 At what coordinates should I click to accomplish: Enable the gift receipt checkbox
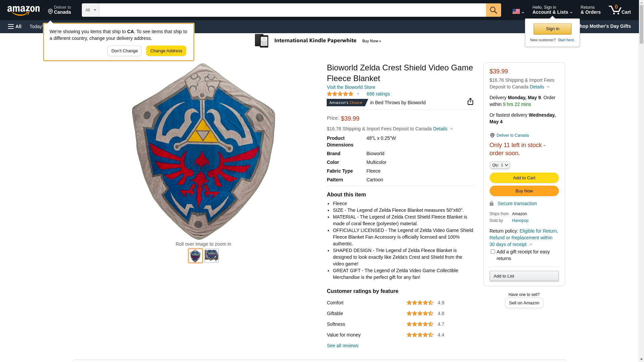click(x=493, y=252)
